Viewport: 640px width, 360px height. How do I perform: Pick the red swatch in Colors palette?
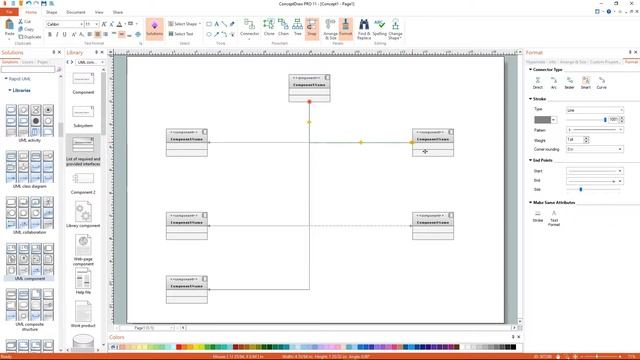179,347
